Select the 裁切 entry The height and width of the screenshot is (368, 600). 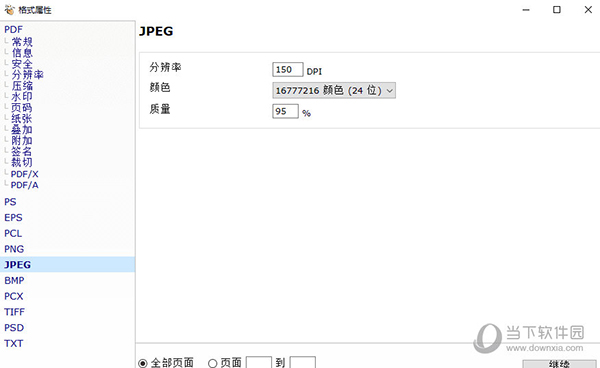point(22,162)
